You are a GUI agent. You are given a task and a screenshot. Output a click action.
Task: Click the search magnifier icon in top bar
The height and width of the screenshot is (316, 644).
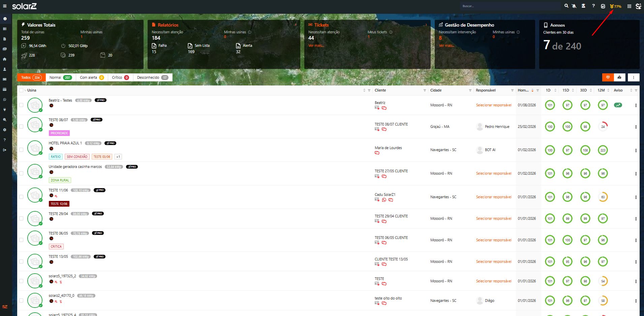tap(566, 6)
